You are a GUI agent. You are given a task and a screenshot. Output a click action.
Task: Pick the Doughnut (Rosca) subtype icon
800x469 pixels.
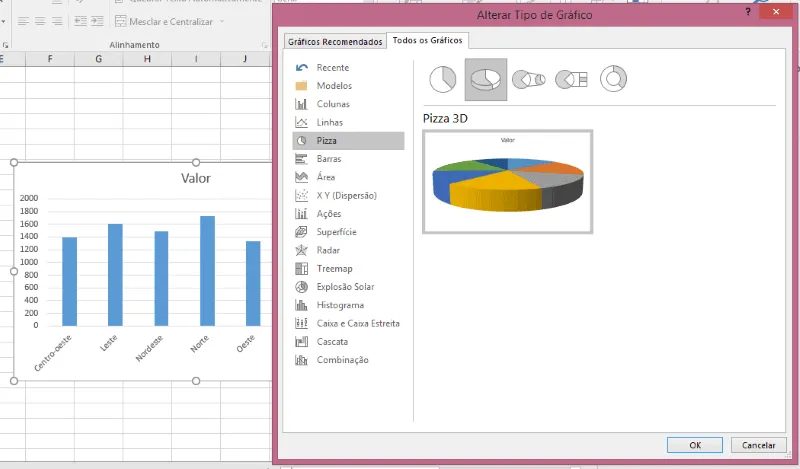613,79
